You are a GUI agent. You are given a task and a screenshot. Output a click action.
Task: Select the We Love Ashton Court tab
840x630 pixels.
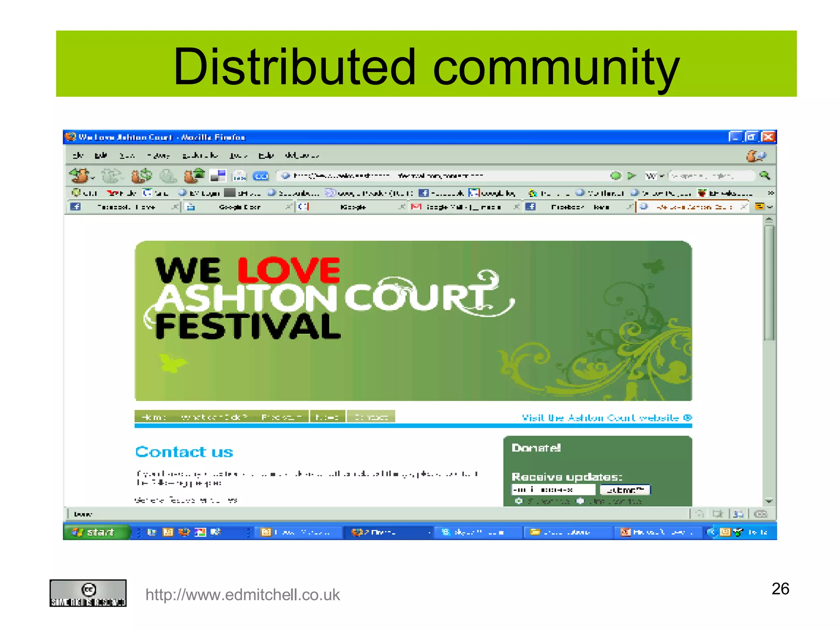pos(692,207)
